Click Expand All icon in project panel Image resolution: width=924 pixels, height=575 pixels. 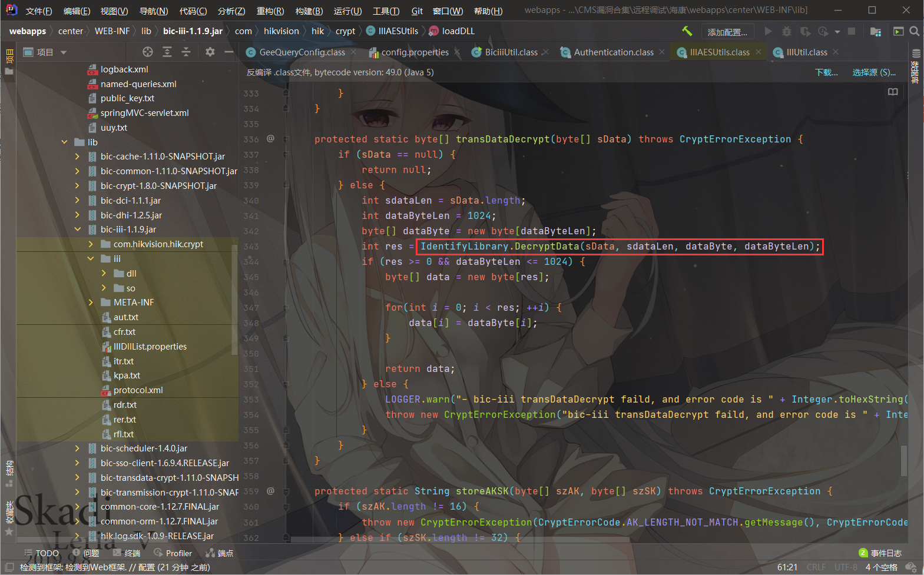point(167,52)
